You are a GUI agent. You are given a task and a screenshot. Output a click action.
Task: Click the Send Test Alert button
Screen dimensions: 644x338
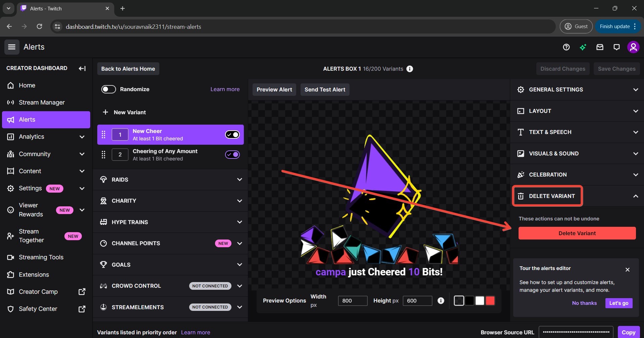point(325,89)
